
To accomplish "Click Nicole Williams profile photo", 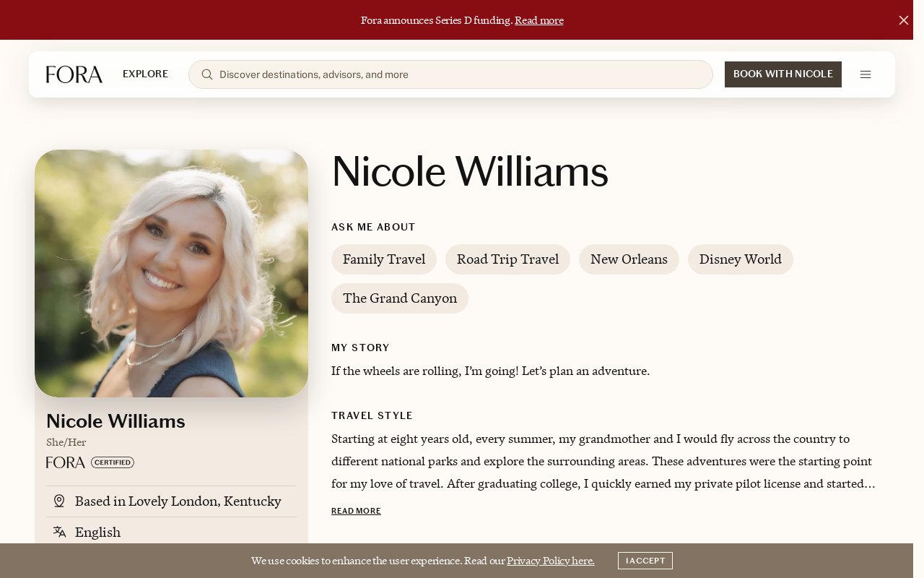I will (171, 273).
